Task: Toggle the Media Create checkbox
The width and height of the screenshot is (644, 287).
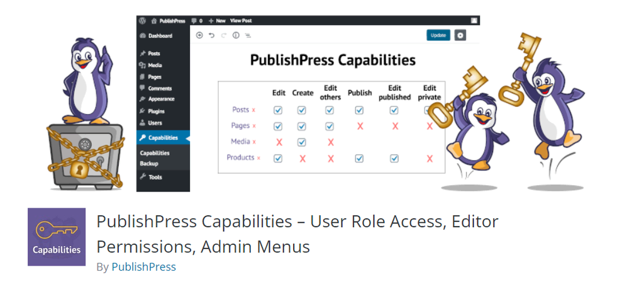Action: point(302,142)
